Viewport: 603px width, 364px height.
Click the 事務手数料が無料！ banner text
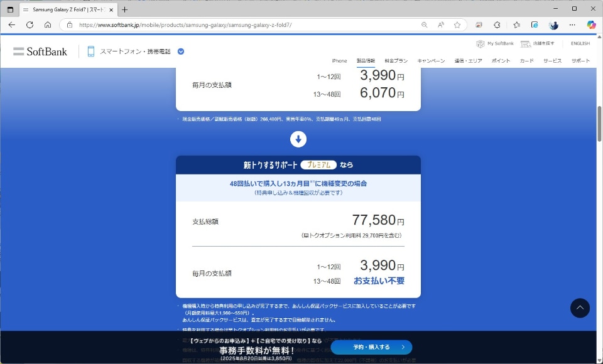256,351
